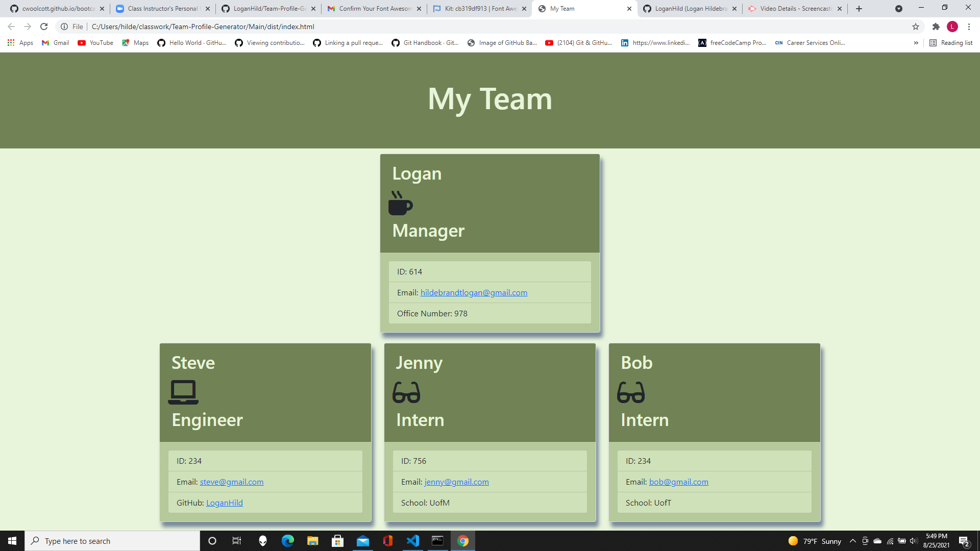Open the bookmarks overflow chevron
980x551 pixels.
pyautogui.click(x=916, y=43)
